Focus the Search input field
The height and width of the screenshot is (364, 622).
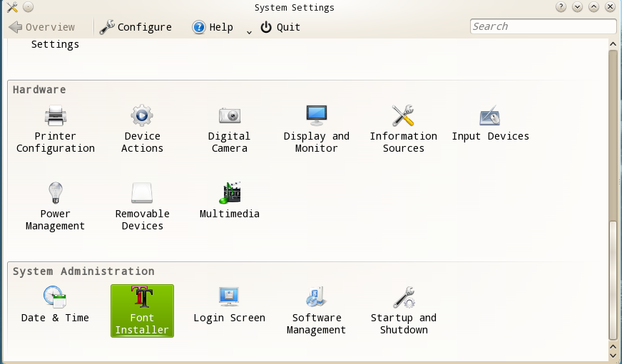pyautogui.click(x=543, y=26)
